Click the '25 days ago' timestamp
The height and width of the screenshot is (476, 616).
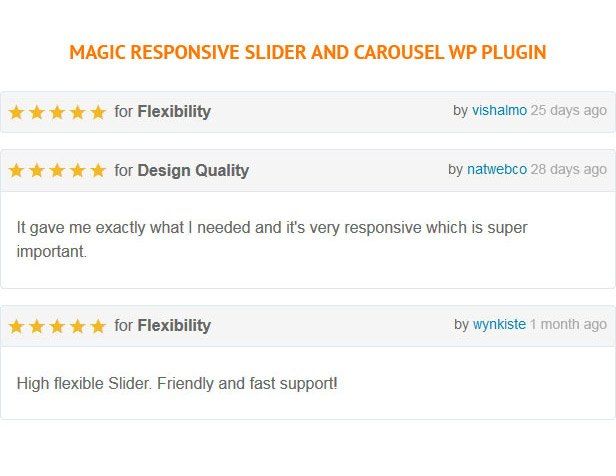coord(568,110)
